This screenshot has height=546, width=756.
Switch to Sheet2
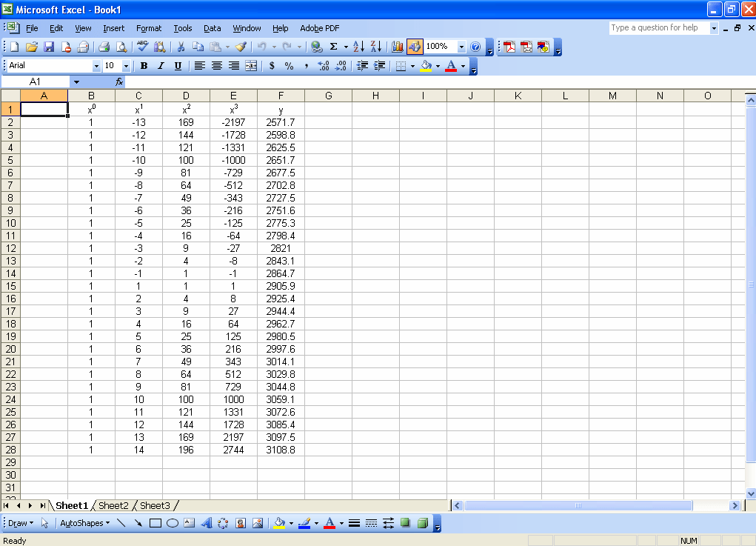tap(113, 505)
